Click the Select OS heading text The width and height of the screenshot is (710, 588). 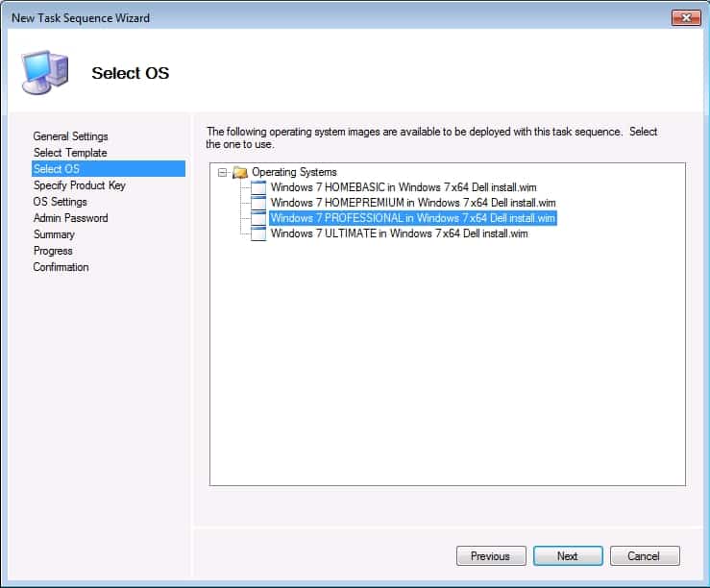click(131, 73)
